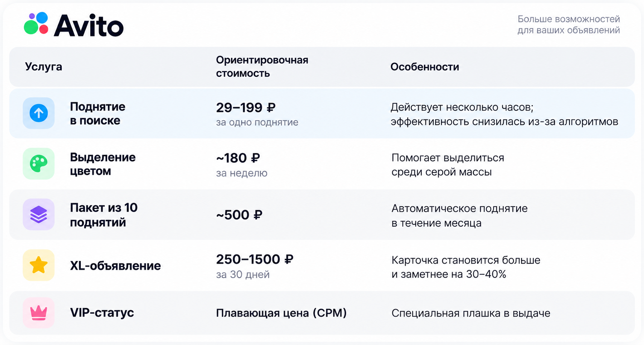Select the Услуга column header
This screenshot has height=345, width=644.
coord(44,67)
